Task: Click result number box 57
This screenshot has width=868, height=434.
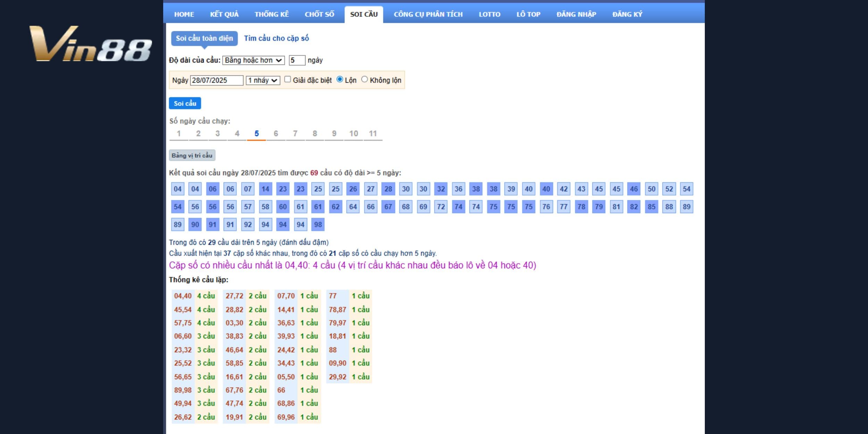Action: coord(248,207)
